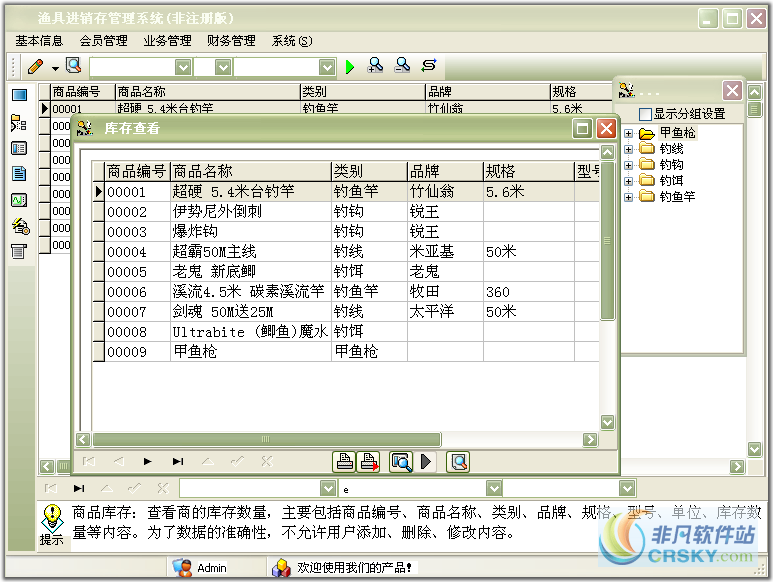Click the find-add binoculars icon
Viewport: 773px width, 582px height.
(x=375, y=66)
